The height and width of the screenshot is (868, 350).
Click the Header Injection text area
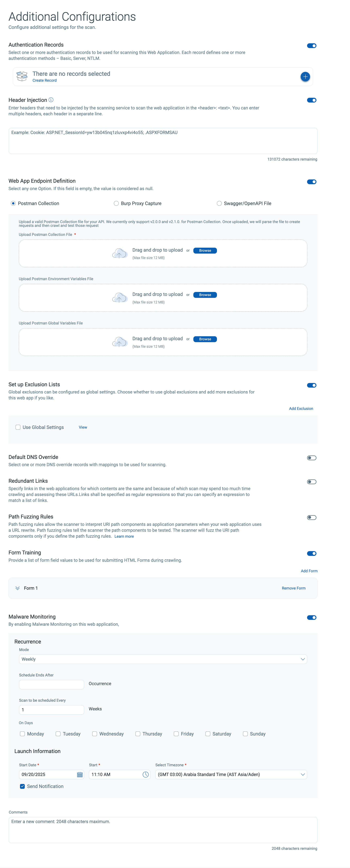(x=163, y=141)
